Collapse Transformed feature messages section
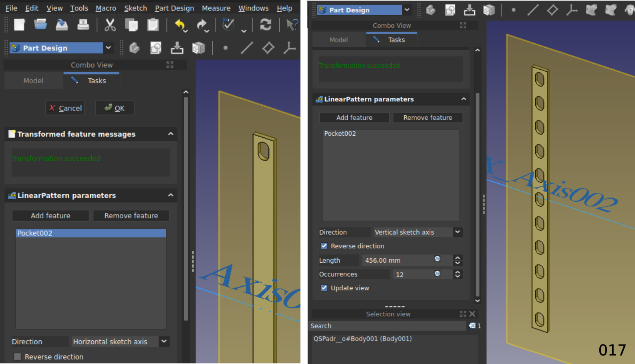Viewport: 635px width, 364px height. pyautogui.click(x=171, y=134)
